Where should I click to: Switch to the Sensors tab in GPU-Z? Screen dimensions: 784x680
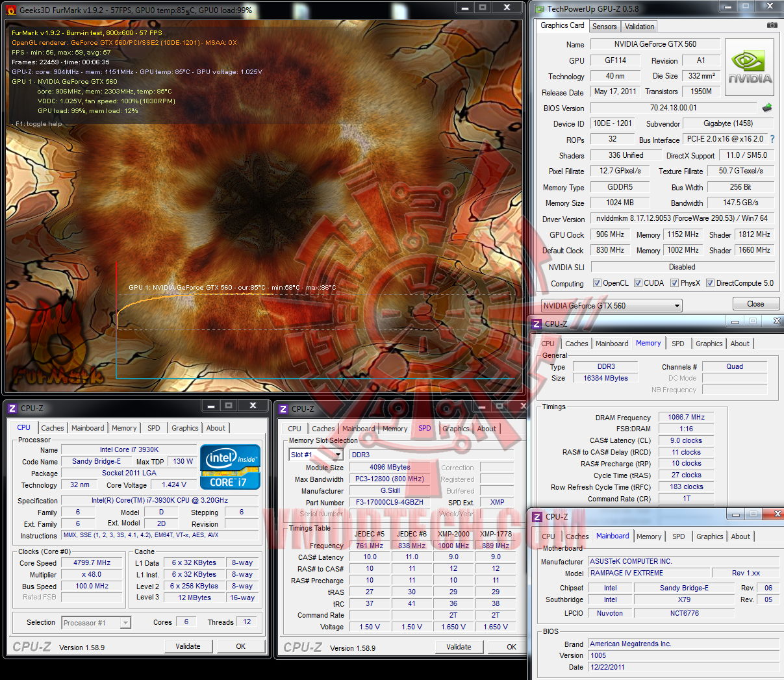click(x=604, y=27)
